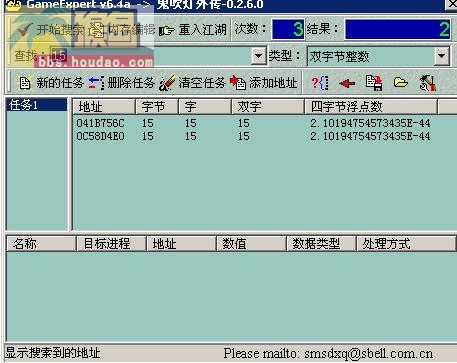457x363 pixels.
Task: Click the hammer tools icon
Action: [428, 83]
